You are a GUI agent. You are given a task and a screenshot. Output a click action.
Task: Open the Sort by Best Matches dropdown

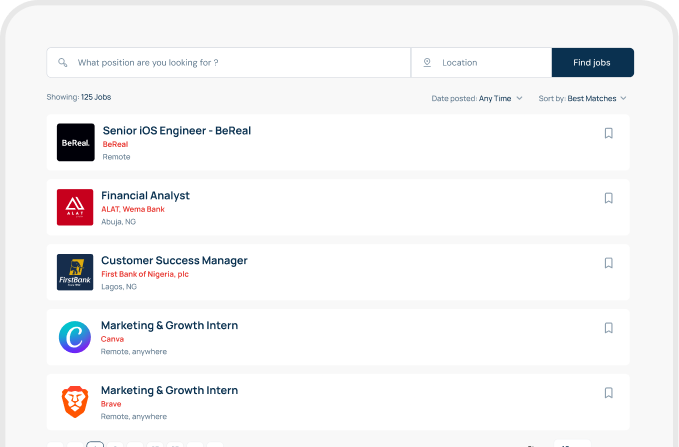pyautogui.click(x=582, y=99)
